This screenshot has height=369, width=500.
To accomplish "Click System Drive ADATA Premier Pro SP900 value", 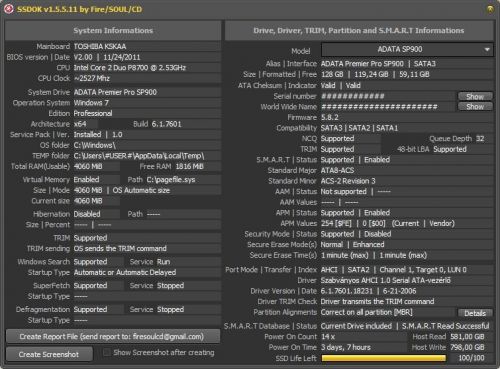I will [115, 92].
